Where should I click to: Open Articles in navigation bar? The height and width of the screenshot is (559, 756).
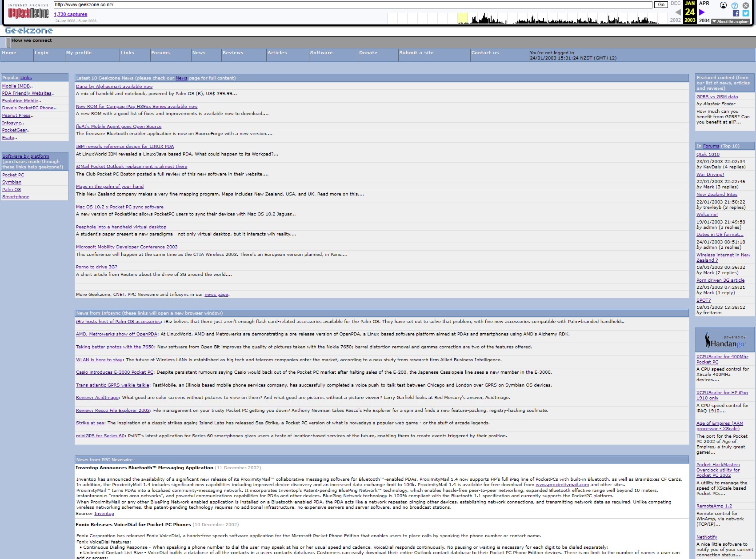tap(277, 52)
